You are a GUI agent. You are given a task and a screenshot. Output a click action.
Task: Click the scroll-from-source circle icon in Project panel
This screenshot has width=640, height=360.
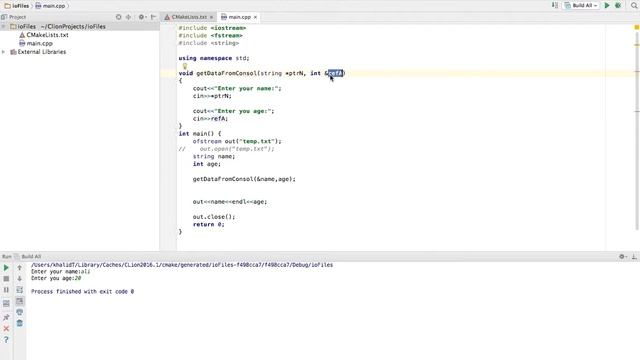[x=118, y=17]
